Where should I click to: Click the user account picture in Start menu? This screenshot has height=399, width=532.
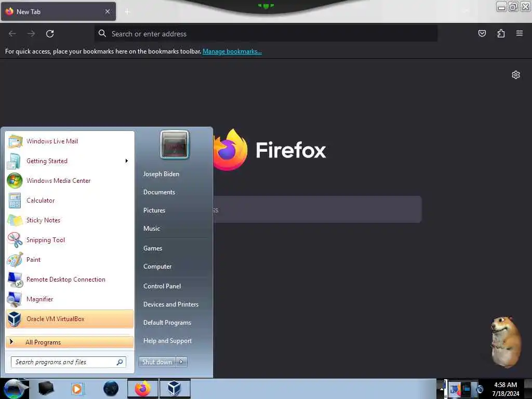[175, 144]
